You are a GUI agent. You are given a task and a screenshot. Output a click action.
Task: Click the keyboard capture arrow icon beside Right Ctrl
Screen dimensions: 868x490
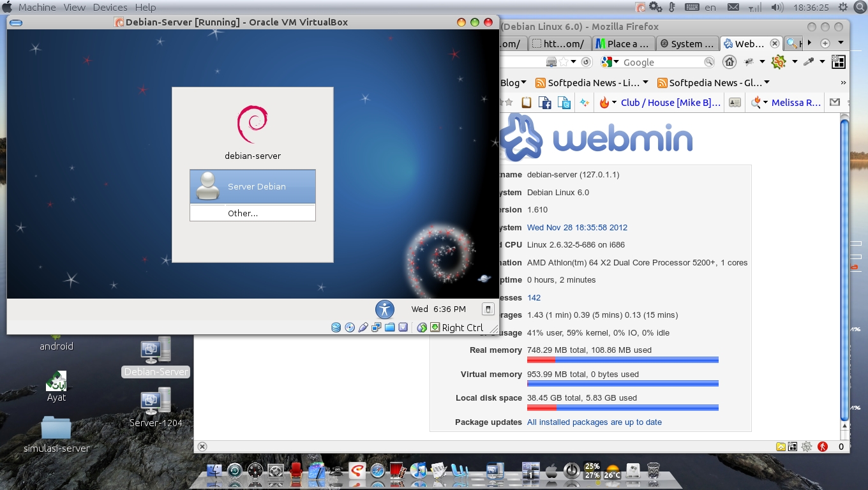click(435, 327)
